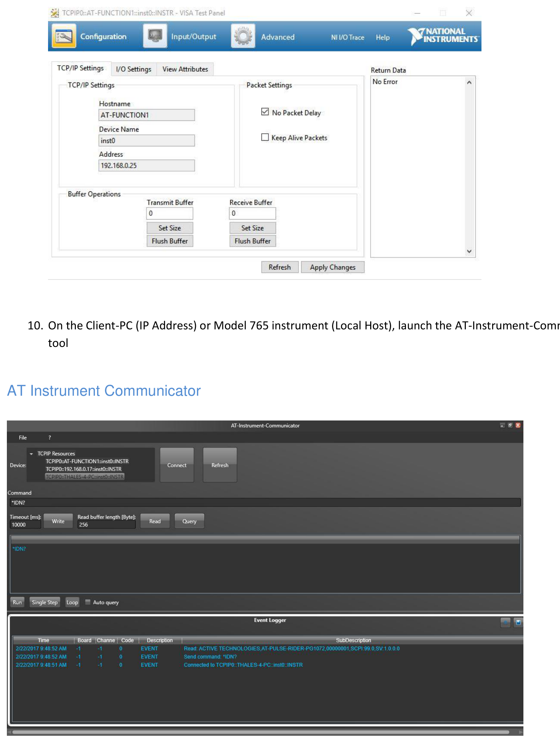Open the Help menu in VISA panel
The height and width of the screenshot is (743, 560).
point(382,37)
